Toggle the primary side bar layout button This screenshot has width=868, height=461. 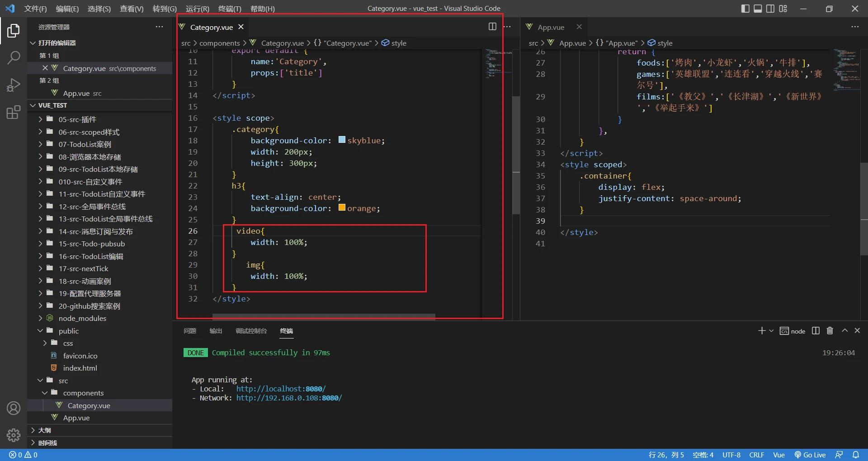[745, 9]
